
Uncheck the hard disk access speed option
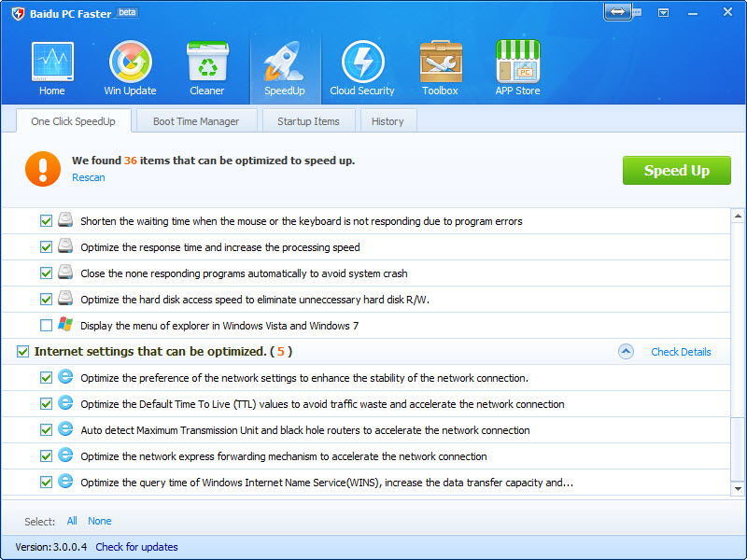(46, 300)
